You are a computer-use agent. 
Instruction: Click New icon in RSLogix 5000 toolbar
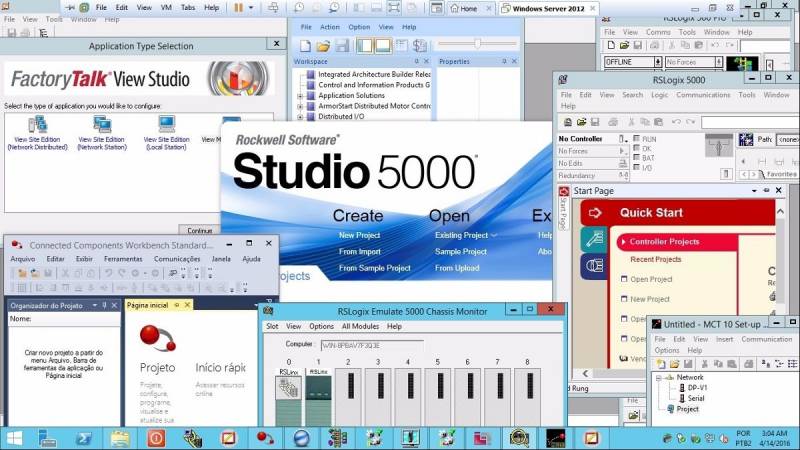point(567,122)
